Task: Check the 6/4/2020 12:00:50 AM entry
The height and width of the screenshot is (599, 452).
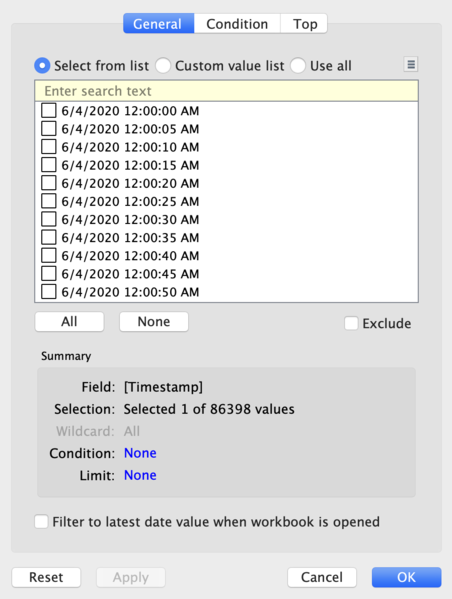Action: point(49,291)
